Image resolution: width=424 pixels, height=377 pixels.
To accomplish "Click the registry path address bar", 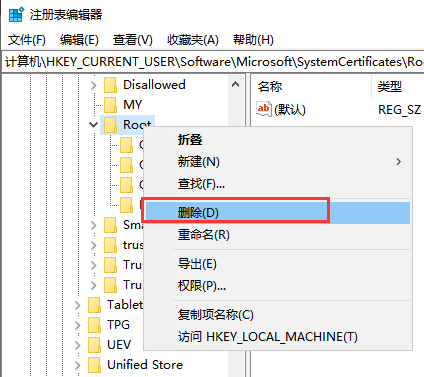I will (213, 62).
